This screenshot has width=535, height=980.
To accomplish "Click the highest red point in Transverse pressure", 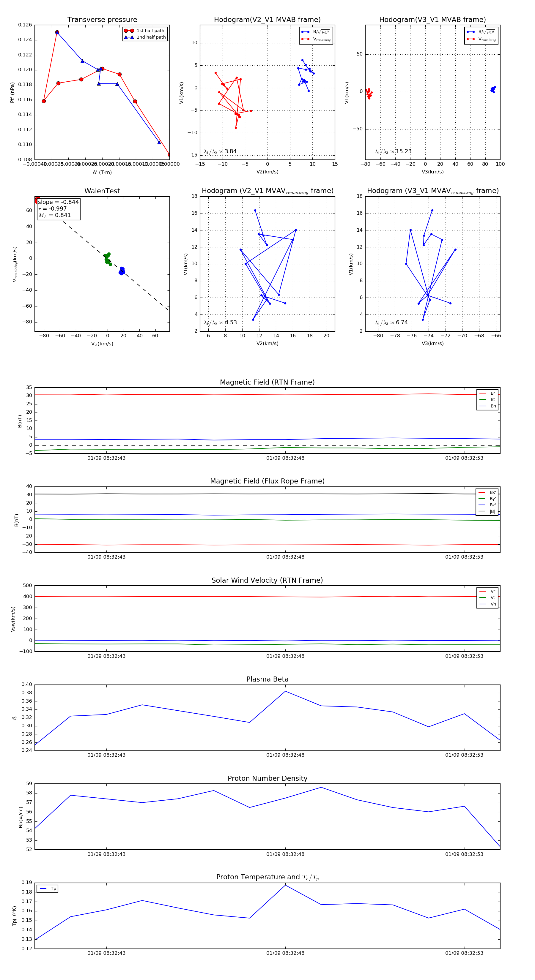I will pos(57,32).
